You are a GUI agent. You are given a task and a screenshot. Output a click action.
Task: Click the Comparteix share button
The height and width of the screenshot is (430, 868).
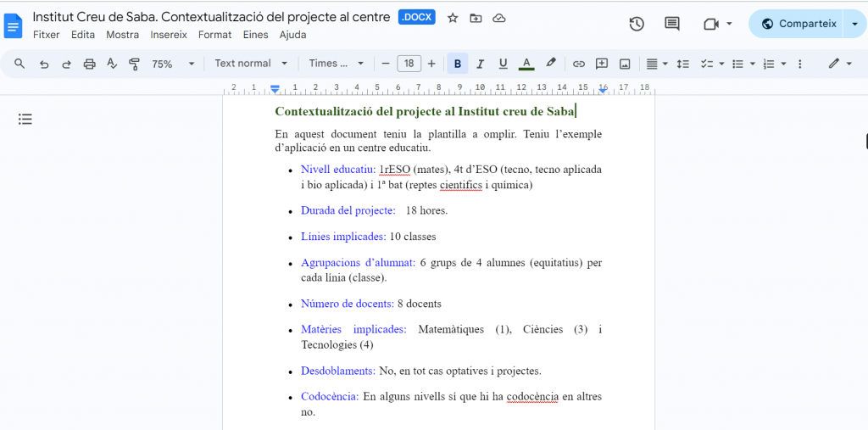pyautogui.click(x=798, y=24)
